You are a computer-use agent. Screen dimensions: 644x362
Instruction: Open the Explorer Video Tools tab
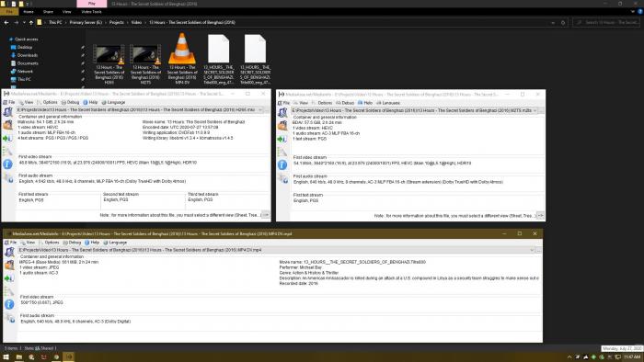pos(91,12)
